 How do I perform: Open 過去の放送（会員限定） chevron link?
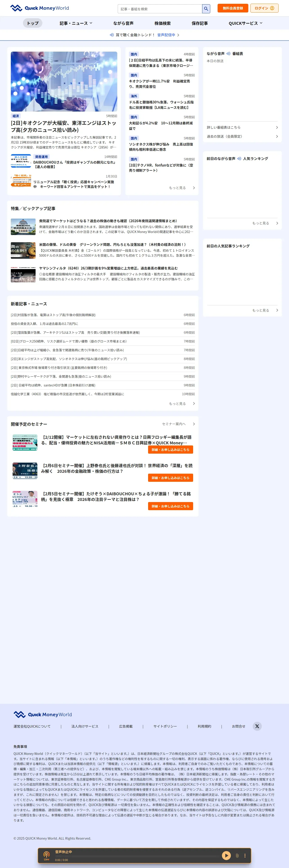242,137
